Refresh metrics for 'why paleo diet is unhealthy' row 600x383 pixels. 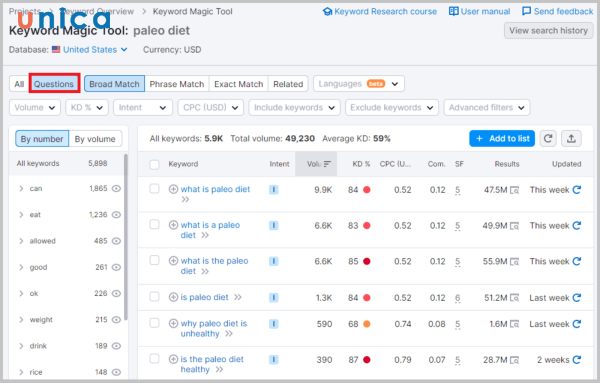[577, 324]
